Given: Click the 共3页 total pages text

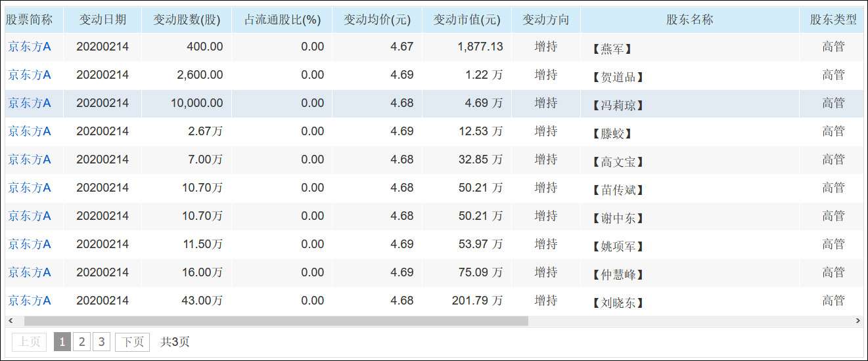Looking at the screenshot, I should point(175,342).
